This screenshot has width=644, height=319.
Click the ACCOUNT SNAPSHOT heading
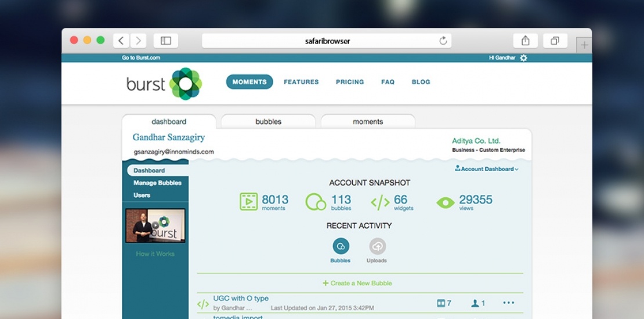coord(370,183)
